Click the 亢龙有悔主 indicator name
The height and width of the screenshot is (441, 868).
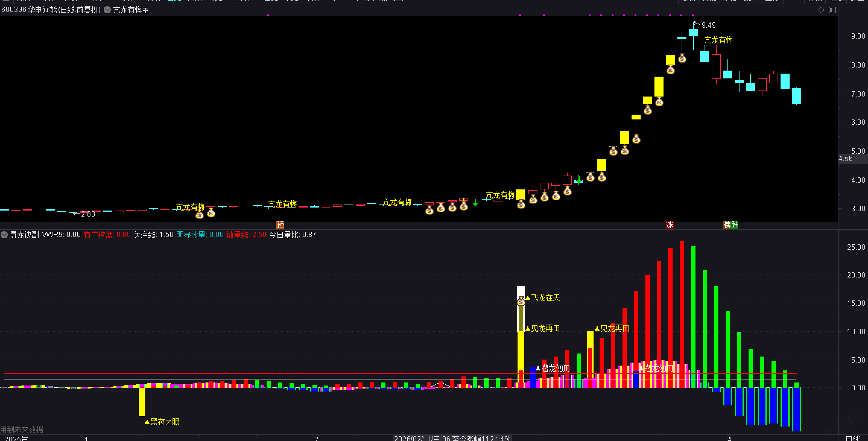click(131, 10)
